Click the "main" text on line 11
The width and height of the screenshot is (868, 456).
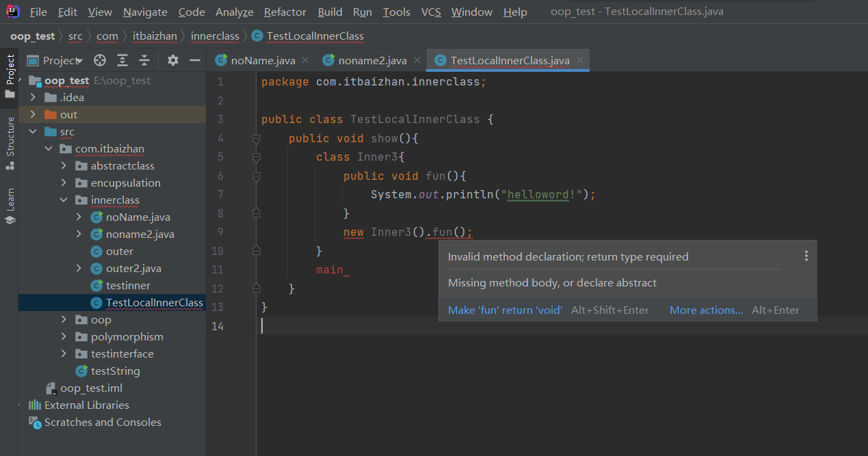click(330, 269)
